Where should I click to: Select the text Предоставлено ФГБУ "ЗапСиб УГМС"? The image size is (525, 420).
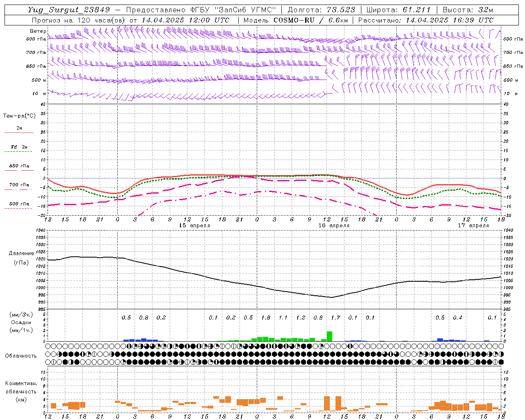(201, 10)
